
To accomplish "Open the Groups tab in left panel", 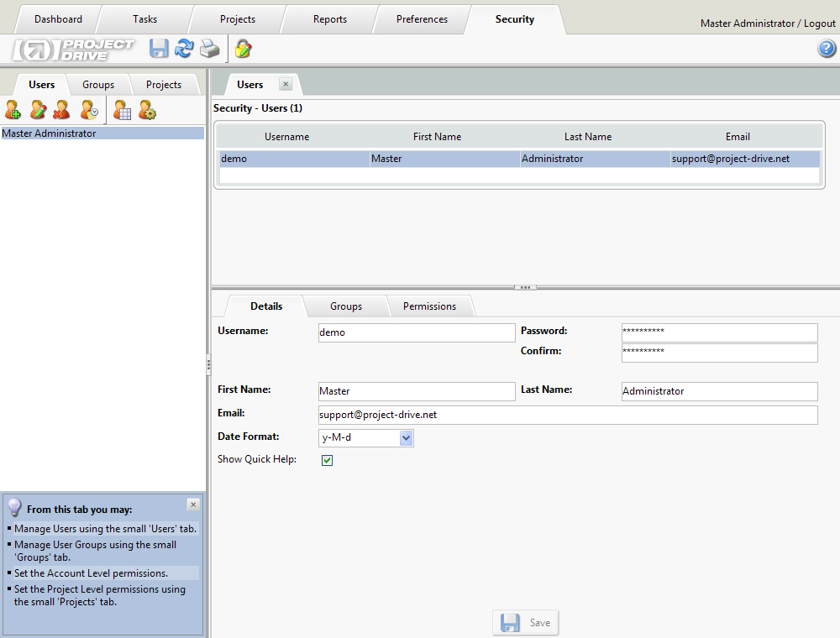I will pyautogui.click(x=98, y=85).
